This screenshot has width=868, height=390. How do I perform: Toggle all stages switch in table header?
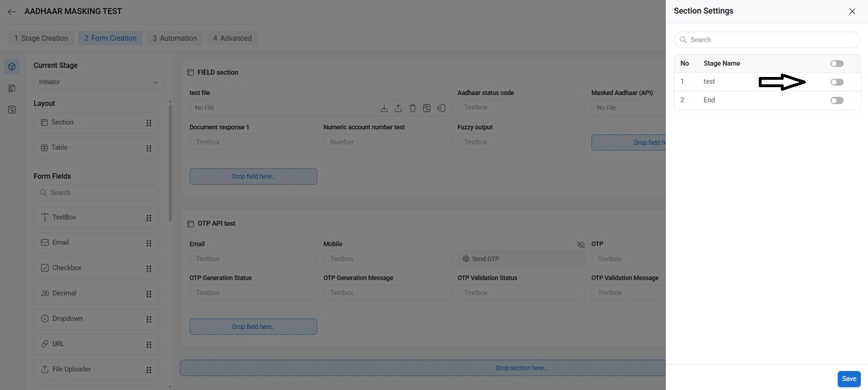click(836, 63)
